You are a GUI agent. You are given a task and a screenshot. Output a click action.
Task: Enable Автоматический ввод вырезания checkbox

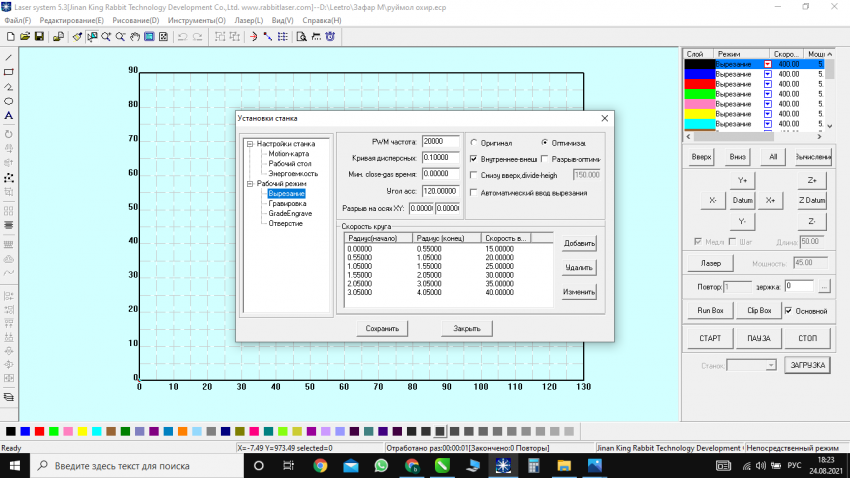tap(473, 192)
